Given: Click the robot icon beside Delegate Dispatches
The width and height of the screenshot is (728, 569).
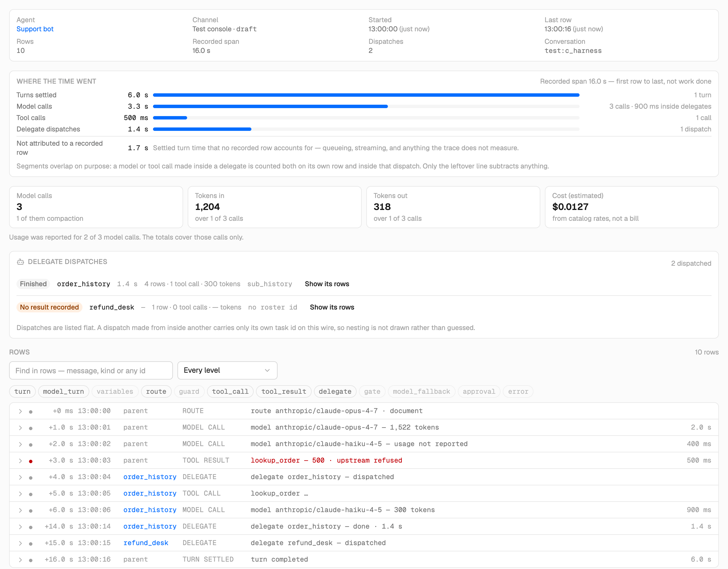Looking at the screenshot, I should tap(20, 262).
